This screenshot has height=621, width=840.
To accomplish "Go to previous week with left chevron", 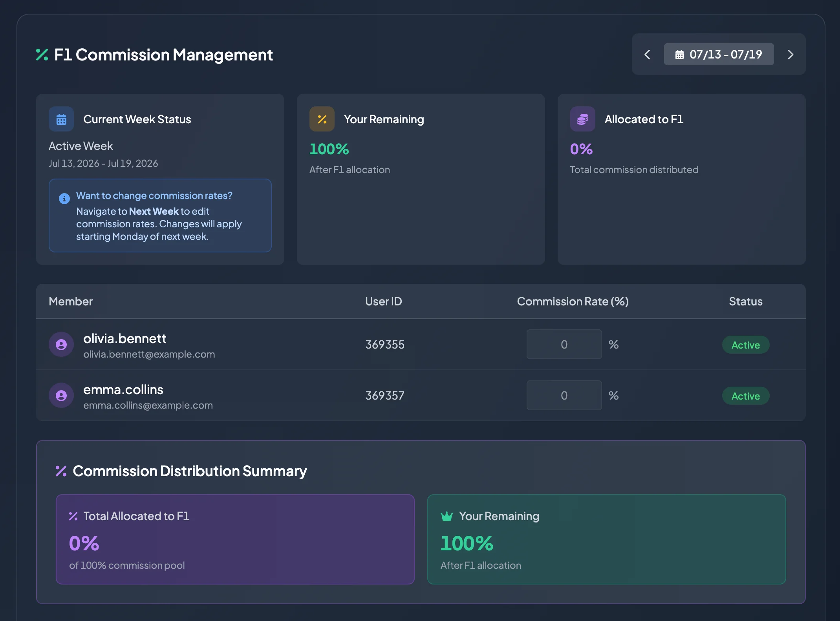I will [648, 55].
